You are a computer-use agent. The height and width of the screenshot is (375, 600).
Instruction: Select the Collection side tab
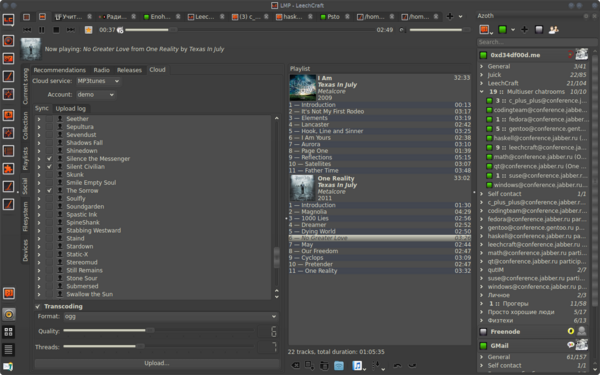(25, 126)
